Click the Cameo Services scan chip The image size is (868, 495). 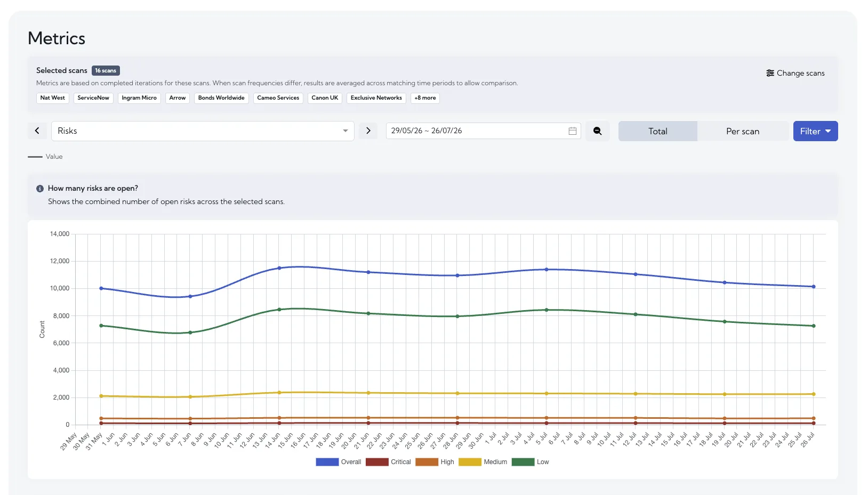278,98
